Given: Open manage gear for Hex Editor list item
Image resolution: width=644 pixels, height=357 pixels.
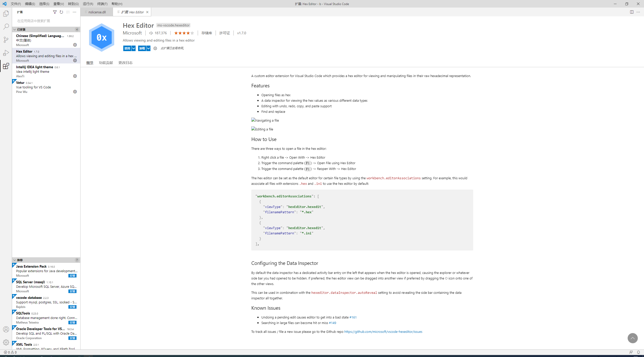Looking at the screenshot, I should [75, 60].
